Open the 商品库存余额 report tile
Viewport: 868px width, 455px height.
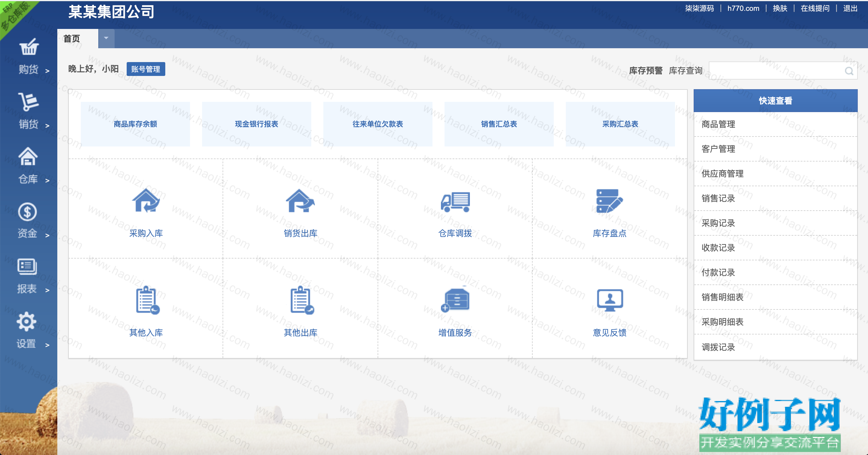(x=135, y=124)
